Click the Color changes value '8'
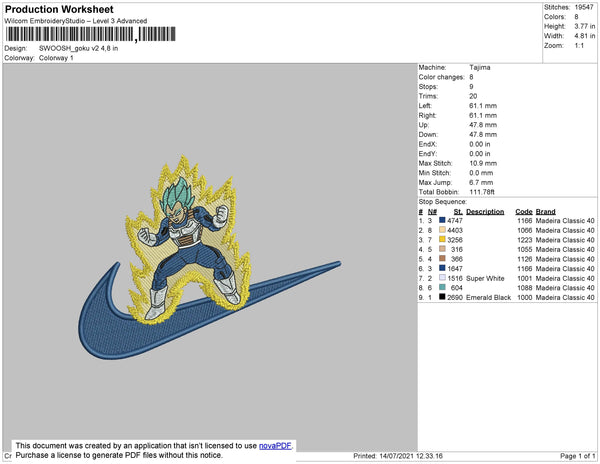 click(x=471, y=77)
